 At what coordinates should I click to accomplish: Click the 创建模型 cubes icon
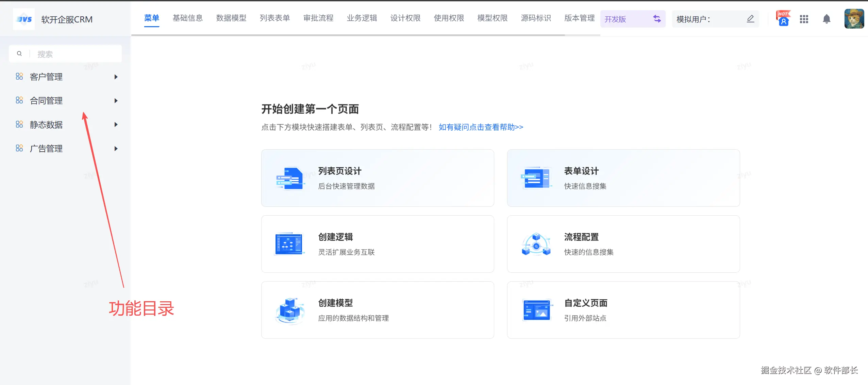click(290, 310)
